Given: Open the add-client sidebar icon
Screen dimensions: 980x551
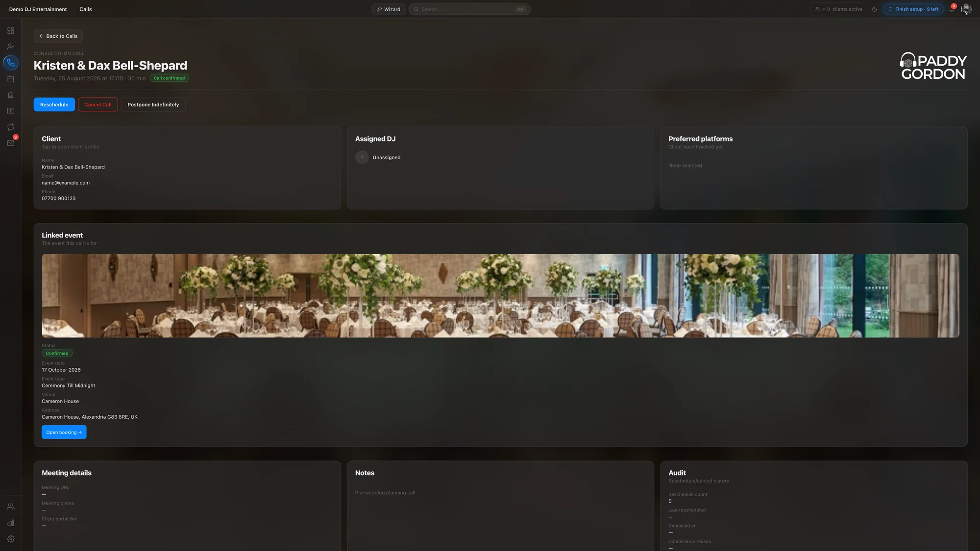Looking at the screenshot, I should point(11,47).
